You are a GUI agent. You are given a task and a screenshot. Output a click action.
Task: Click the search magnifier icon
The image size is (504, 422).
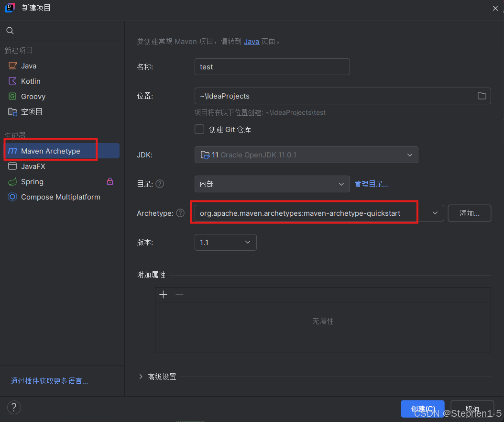10,31
